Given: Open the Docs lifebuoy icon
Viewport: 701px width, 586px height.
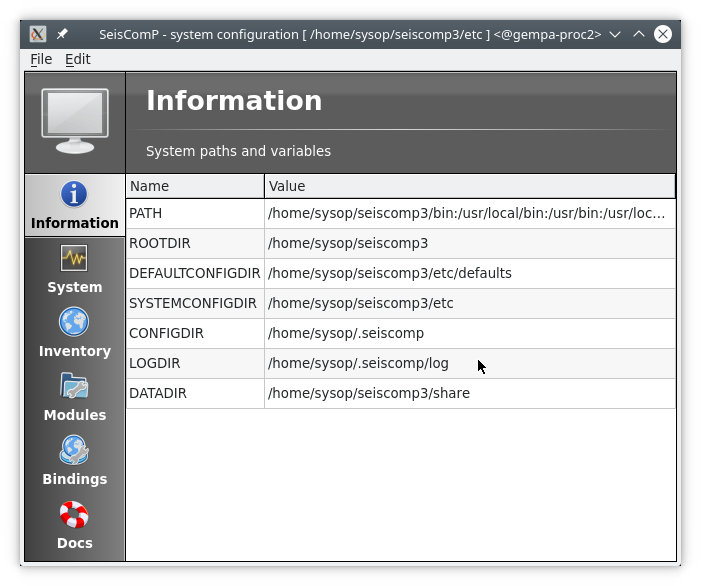Looking at the screenshot, I should 74,515.
